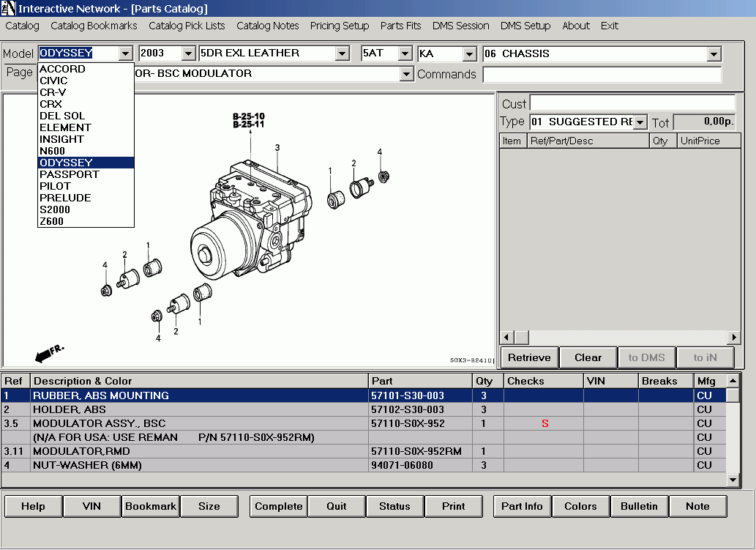
Task: Click the Bulletin button
Action: 640,506
